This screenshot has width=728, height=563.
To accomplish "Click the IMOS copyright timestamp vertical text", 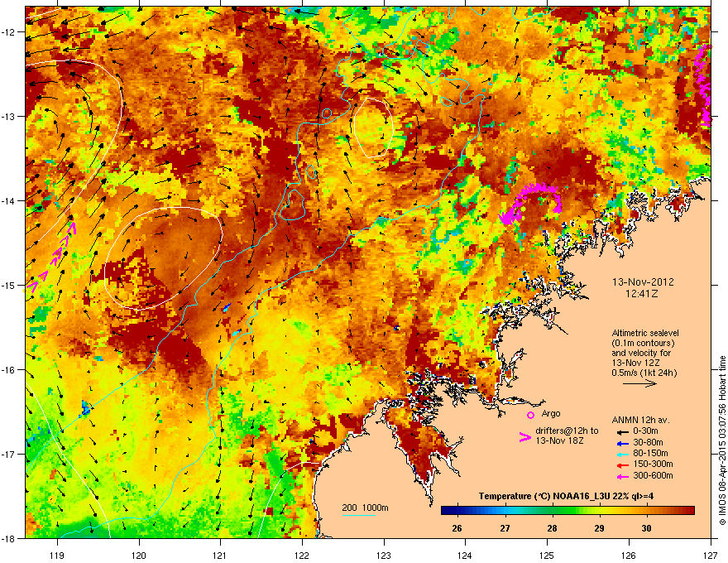I will [x=722, y=440].
